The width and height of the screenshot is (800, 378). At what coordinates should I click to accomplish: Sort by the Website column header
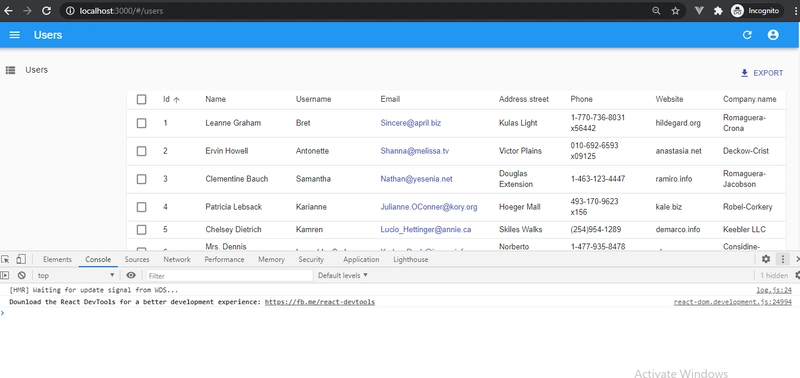[669, 99]
